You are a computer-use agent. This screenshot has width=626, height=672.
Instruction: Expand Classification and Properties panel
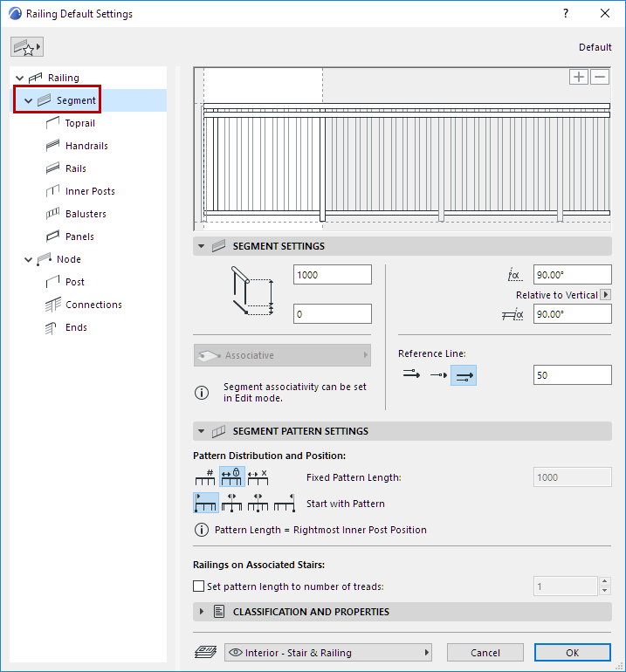pyautogui.click(x=201, y=612)
